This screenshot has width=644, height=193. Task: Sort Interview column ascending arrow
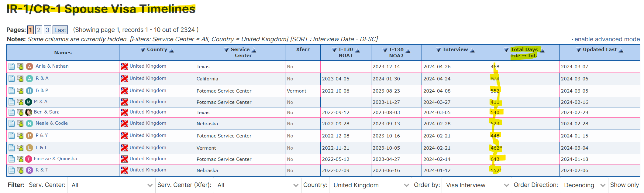tap(472, 50)
